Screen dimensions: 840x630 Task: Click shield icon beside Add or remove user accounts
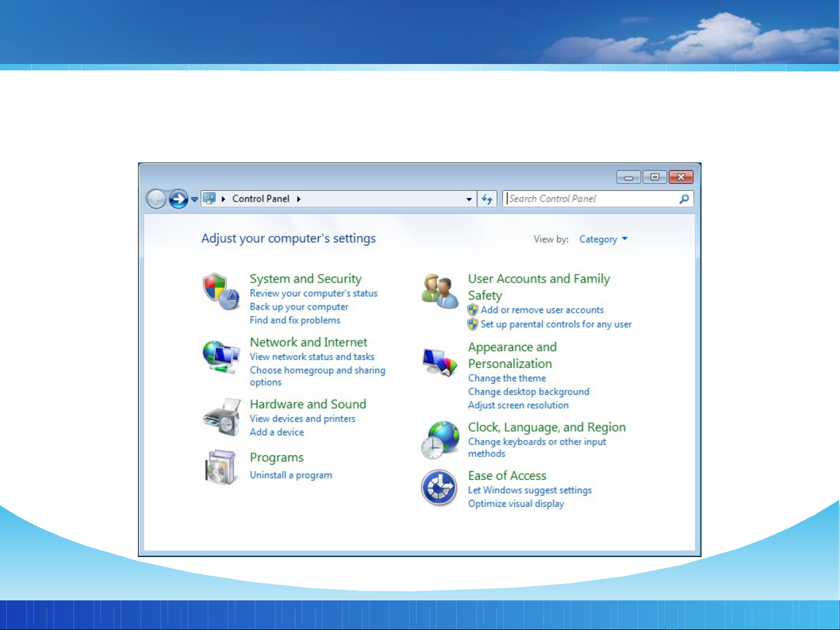(473, 310)
